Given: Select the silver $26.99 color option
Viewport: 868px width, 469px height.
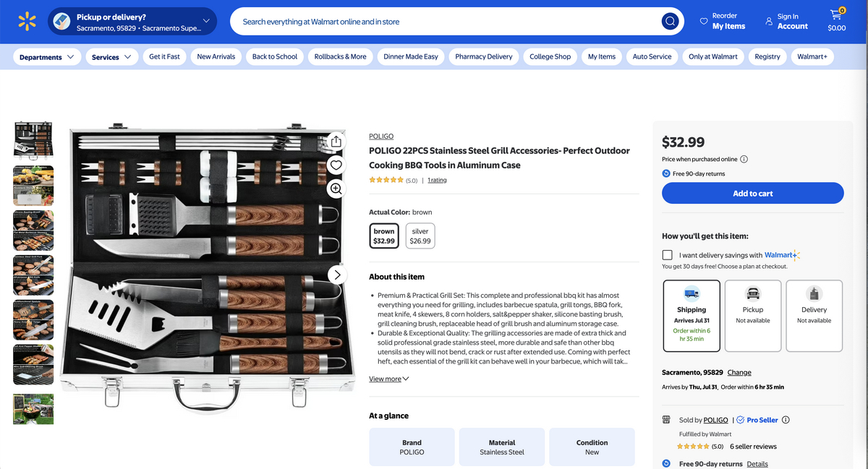Looking at the screenshot, I should point(420,236).
